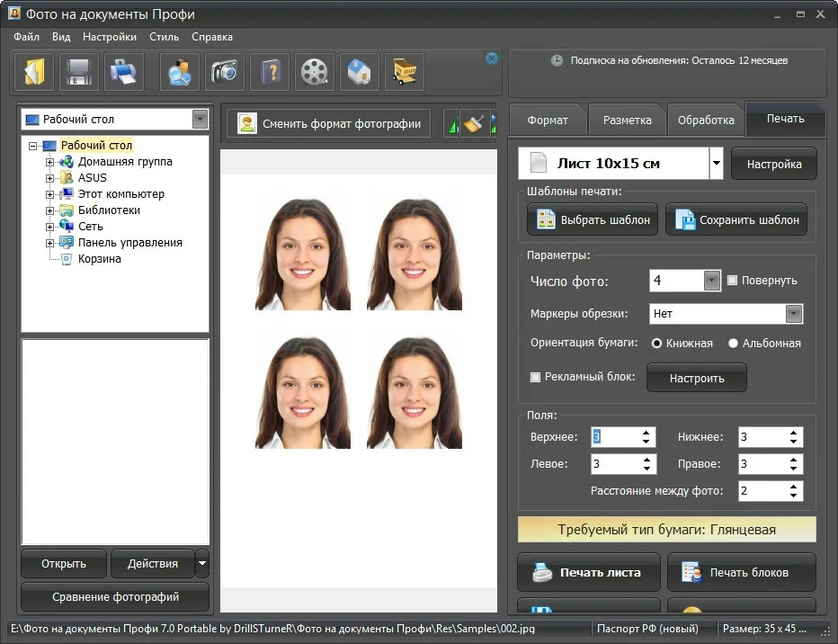Click the Верхнее margin input field
Image resolution: width=838 pixels, height=644 pixels.
(x=613, y=437)
